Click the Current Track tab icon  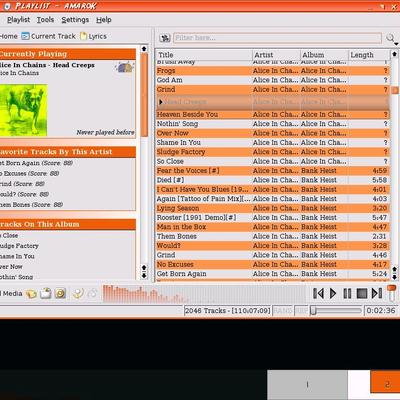coord(25,36)
